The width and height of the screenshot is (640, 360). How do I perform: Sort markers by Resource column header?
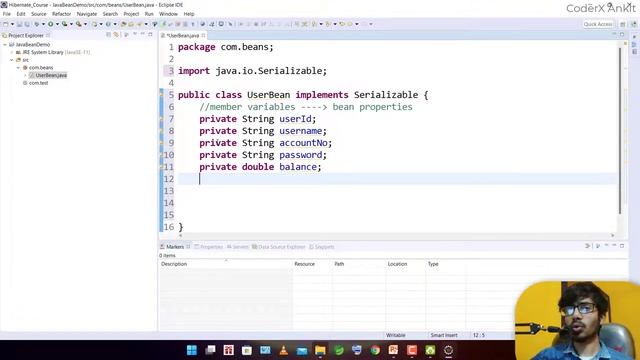312,264
